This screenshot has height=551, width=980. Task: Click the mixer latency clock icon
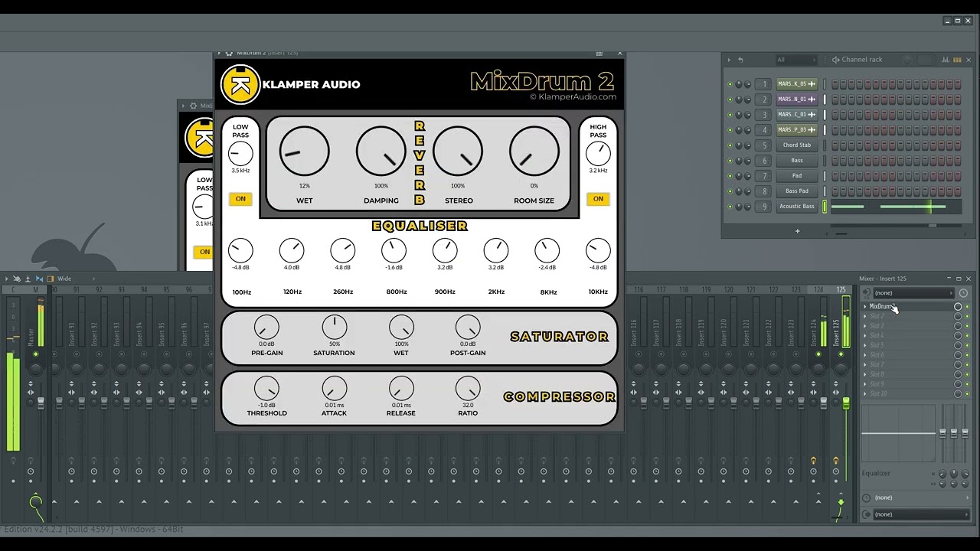click(963, 293)
